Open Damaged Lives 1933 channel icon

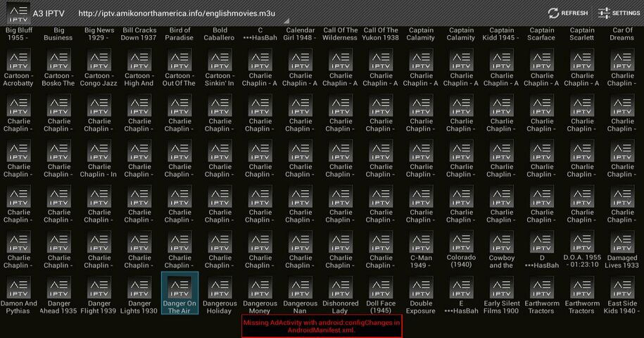tap(622, 242)
